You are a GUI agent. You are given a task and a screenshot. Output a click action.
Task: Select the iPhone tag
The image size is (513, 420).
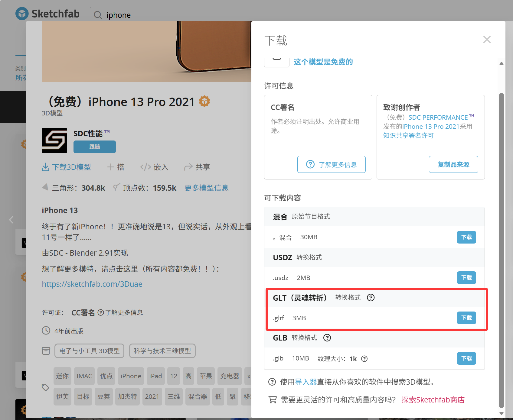point(131,376)
